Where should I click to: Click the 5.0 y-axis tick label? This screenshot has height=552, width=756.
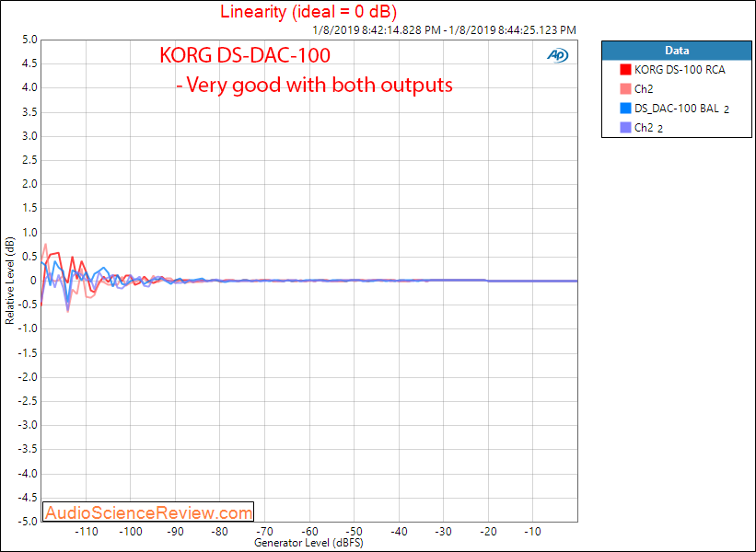click(29, 40)
